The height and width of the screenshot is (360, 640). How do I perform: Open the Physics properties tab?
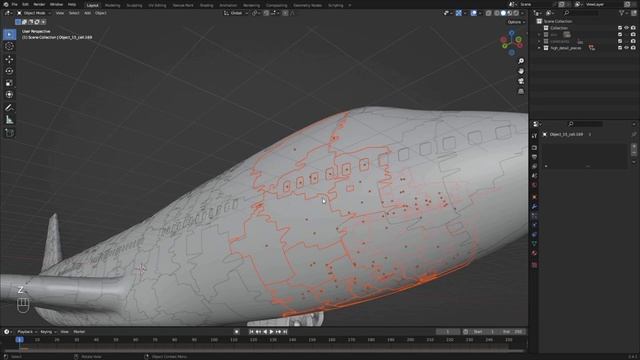pos(535,225)
